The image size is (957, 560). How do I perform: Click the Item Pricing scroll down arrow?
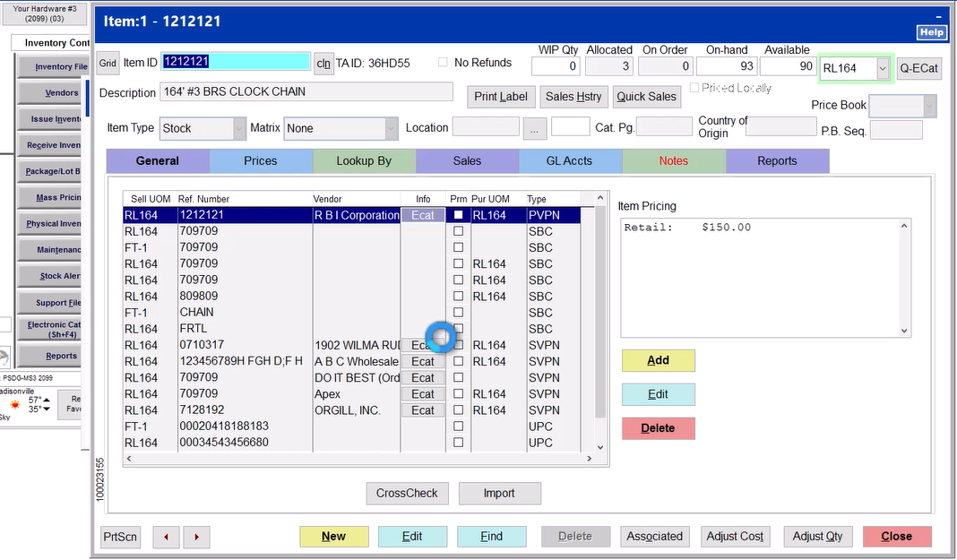[x=904, y=332]
